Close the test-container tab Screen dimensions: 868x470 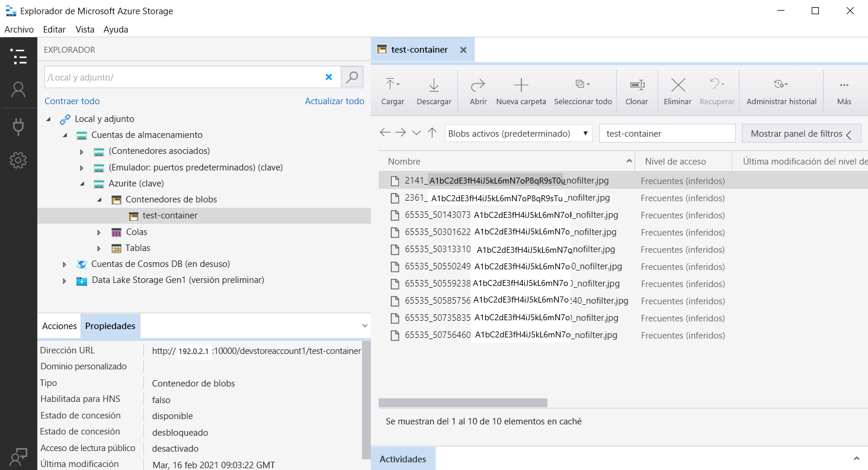(x=463, y=50)
